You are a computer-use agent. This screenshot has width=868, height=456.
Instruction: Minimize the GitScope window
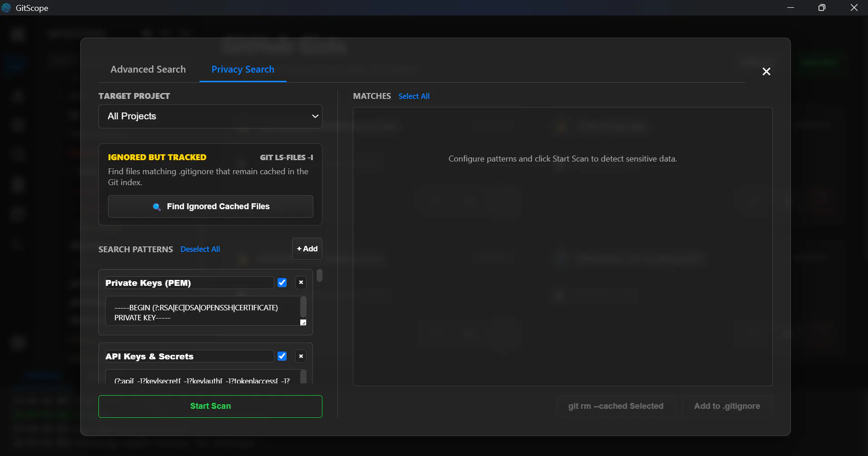pos(790,8)
